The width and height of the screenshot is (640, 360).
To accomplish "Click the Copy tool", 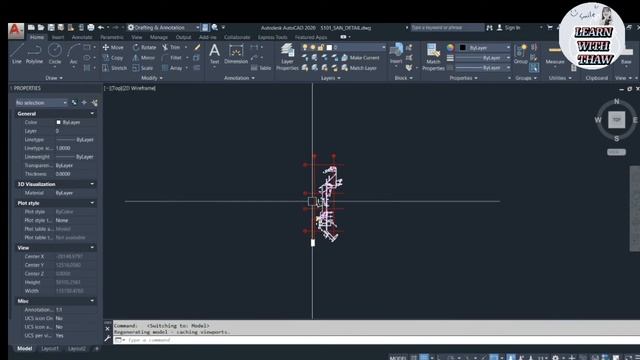I will (x=113, y=58).
